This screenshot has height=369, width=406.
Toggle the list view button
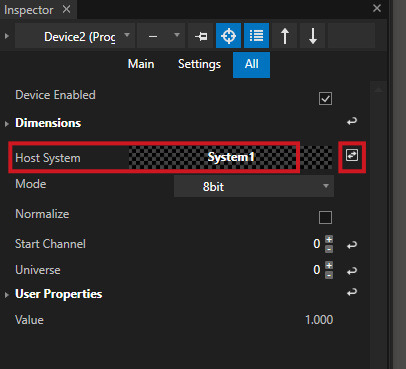(x=256, y=36)
